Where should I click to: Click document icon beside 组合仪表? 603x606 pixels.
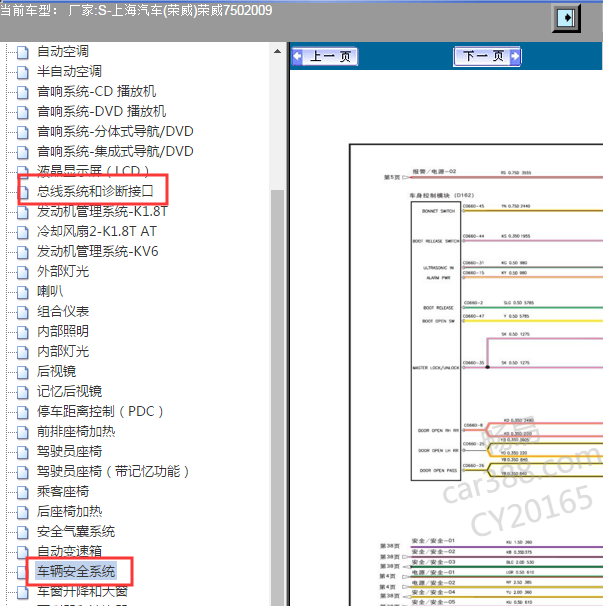22,312
